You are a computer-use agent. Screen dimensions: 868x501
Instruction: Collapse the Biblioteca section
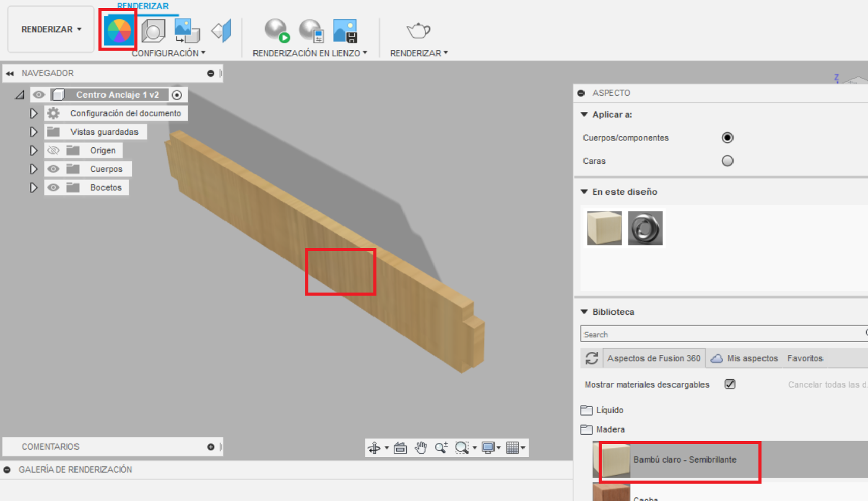(584, 312)
